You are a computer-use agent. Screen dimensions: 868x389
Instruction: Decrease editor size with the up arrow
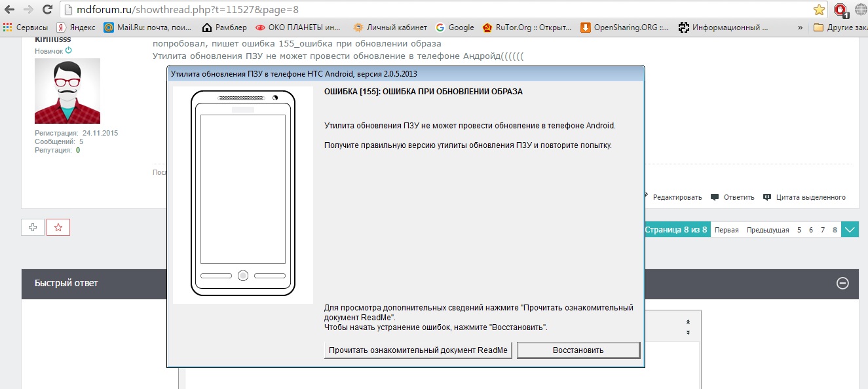coord(688,322)
